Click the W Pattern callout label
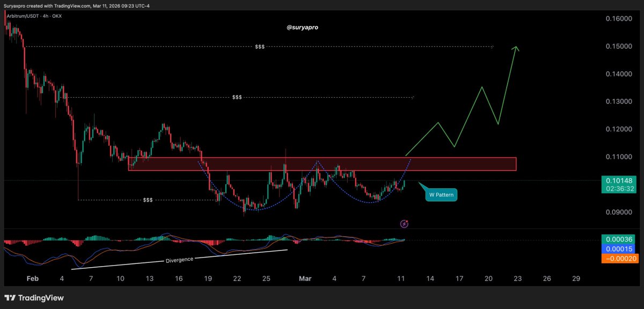644x309 pixels. click(441, 195)
